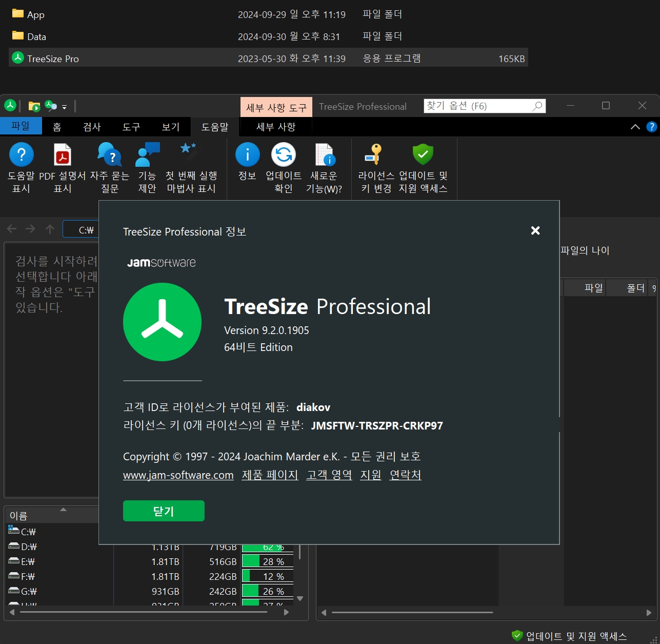Switch to the 세부 사항 tab

pyautogui.click(x=276, y=127)
